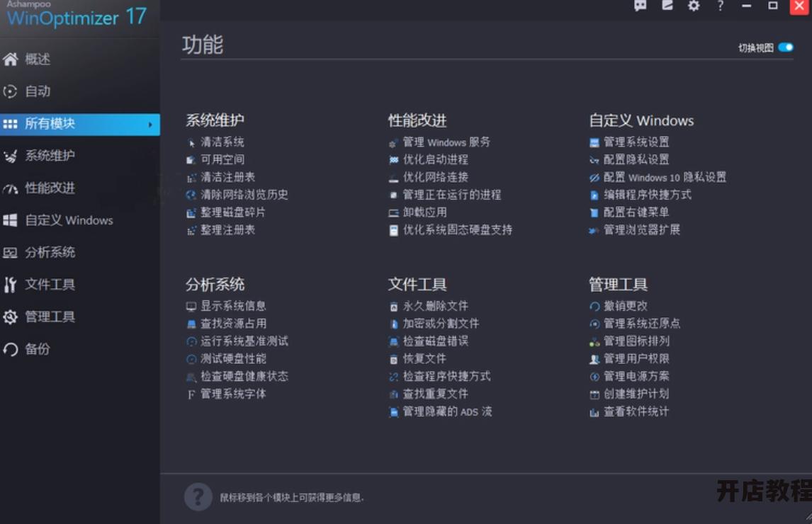Image resolution: width=812 pixels, height=524 pixels.
Task: Open 优化系统固态硬盘支持 module
Action: click(x=458, y=230)
